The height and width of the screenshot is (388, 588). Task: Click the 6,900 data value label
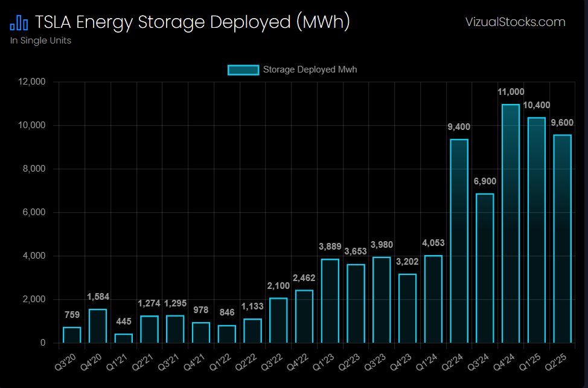click(485, 181)
